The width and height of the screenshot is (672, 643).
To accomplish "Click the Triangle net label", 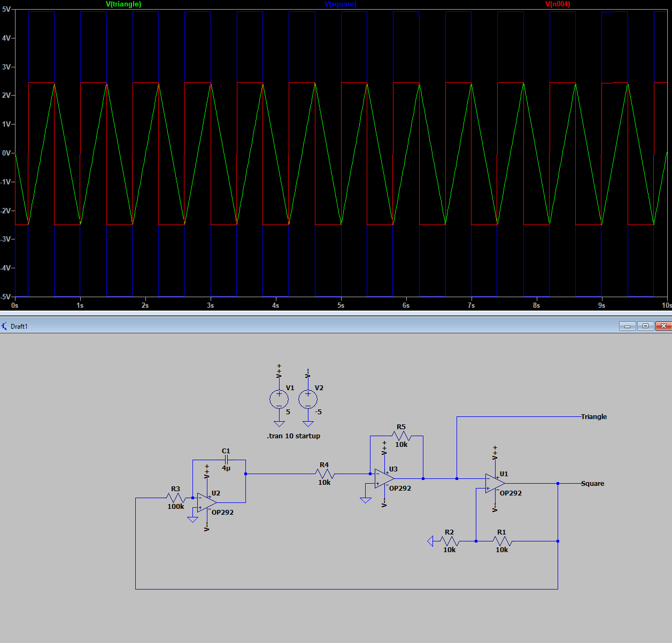I will pos(593,416).
